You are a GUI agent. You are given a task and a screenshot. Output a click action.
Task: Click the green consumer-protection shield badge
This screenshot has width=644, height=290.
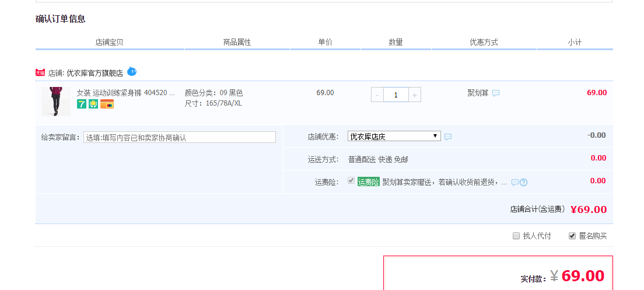point(94,104)
